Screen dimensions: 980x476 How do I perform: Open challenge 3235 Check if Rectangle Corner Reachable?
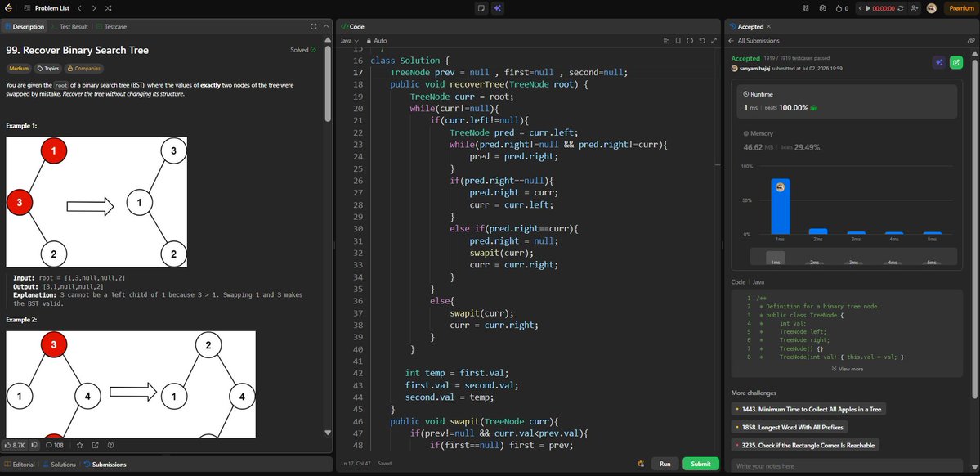click(x=806, y=446)
